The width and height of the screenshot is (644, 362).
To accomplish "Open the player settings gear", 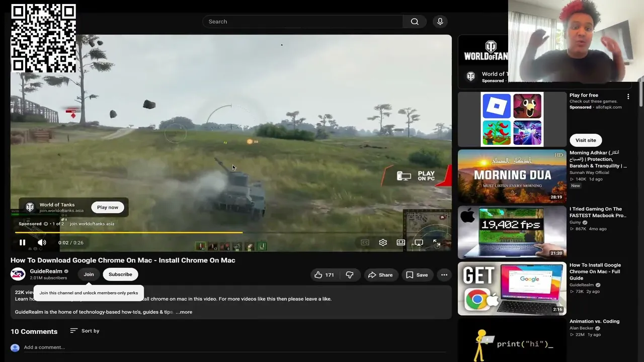I will [383, 242].
